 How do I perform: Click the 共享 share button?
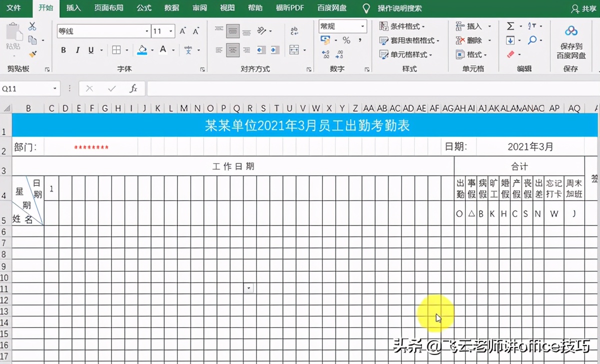tap(586, 8)
